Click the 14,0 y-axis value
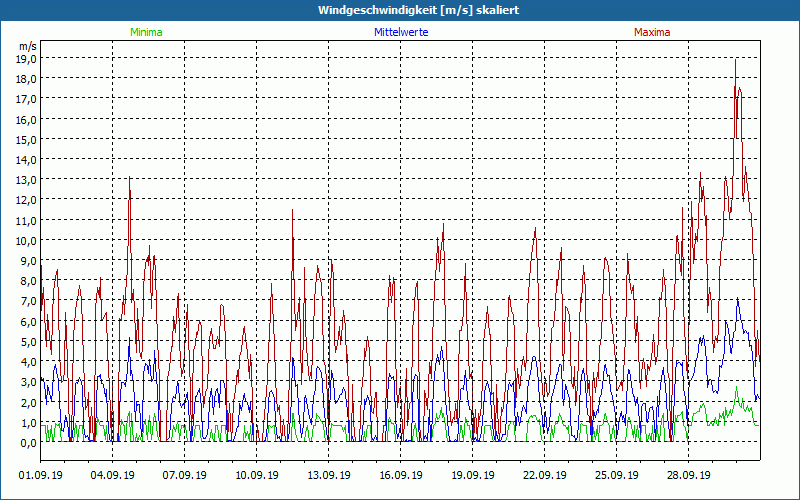This screenshot has width=800, height=500. click(28, 159)
